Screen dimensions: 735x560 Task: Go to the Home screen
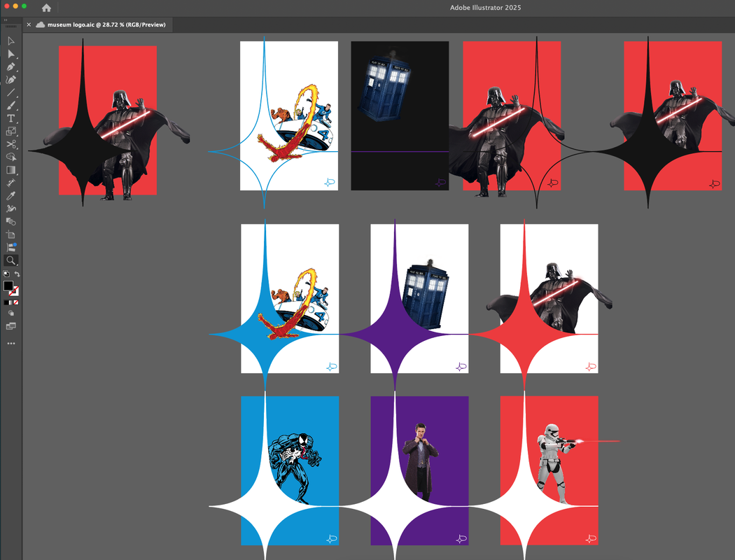(46, 8)
